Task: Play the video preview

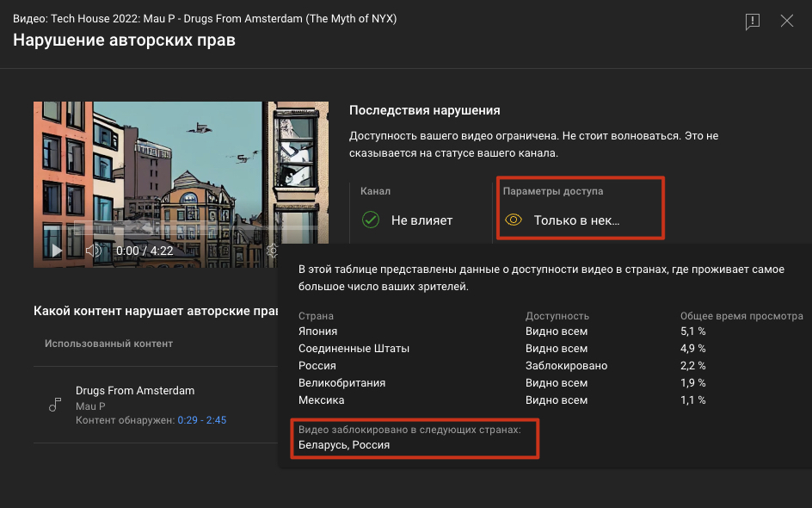Action: [57, 251]
